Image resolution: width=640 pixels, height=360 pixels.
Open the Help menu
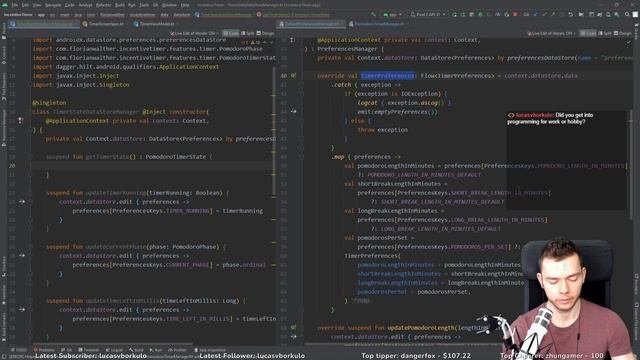(185, 5)
